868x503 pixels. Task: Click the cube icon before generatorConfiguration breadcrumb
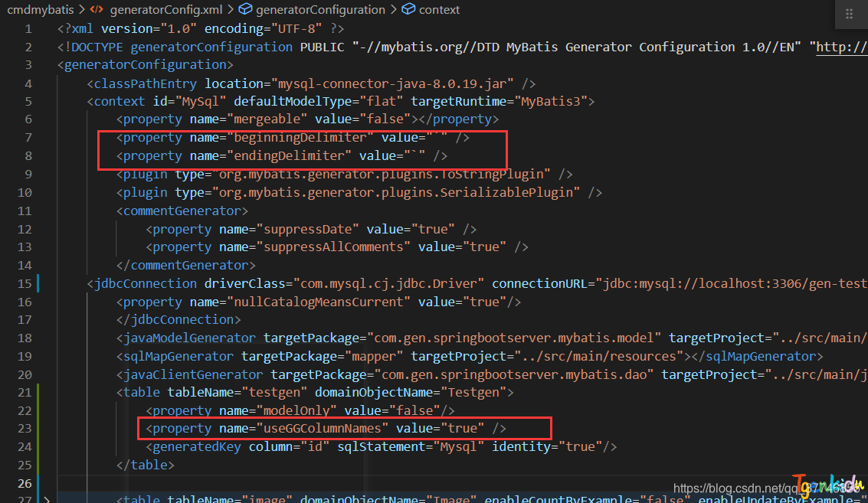(245, 9)
